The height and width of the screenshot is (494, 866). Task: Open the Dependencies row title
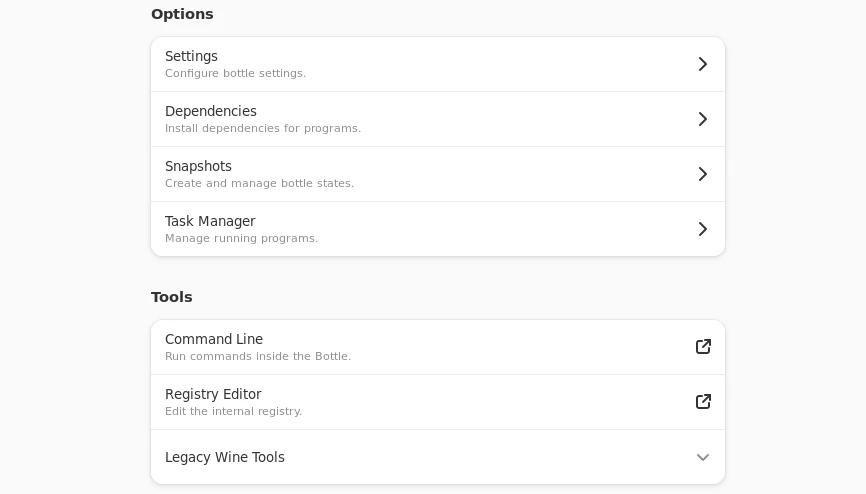[211, 111]
